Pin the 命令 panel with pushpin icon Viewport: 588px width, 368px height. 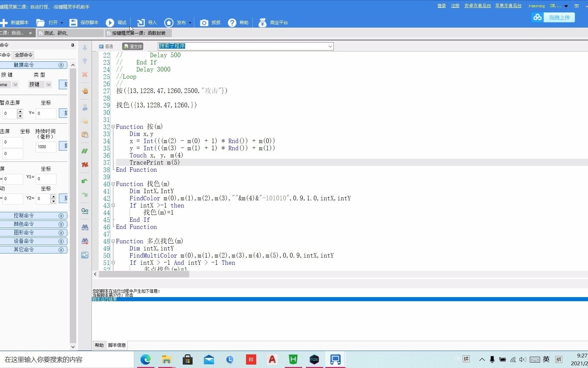pos(72,45)
